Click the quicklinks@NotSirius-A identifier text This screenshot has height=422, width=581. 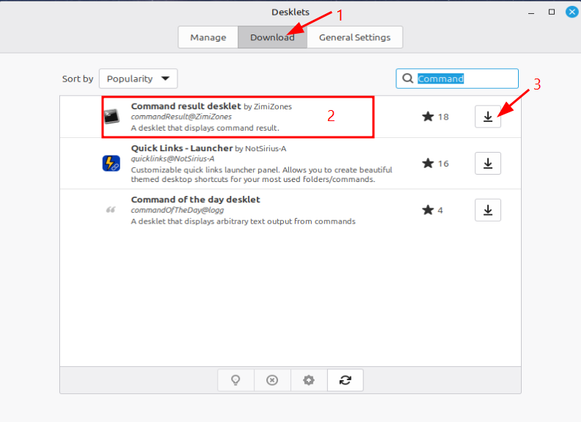coord(172,159)
